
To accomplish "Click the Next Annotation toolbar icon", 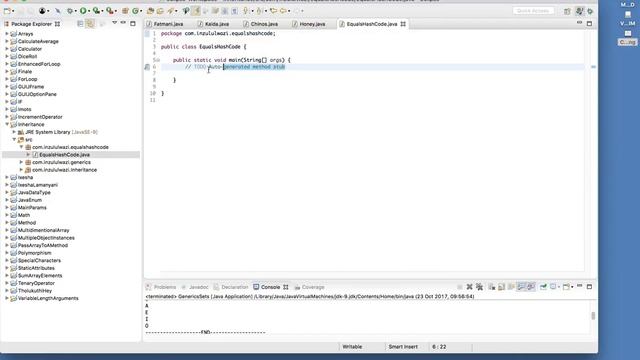I will (245, 11).
